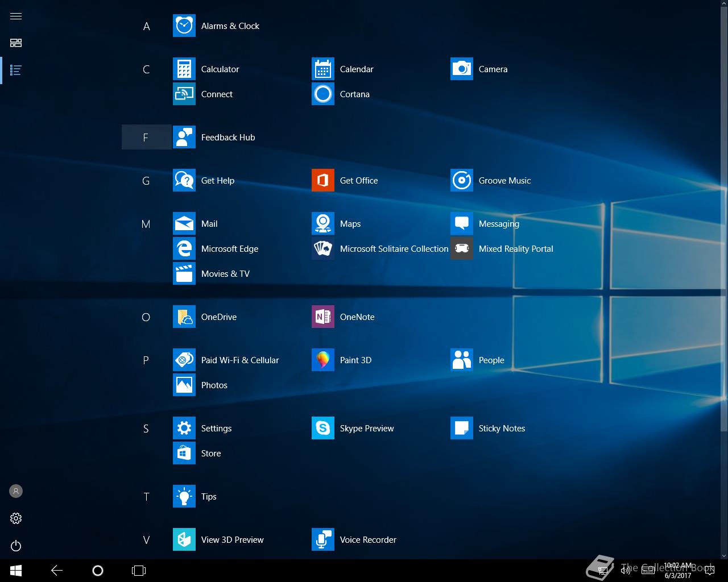Select the All apps list view

point(16,70)
